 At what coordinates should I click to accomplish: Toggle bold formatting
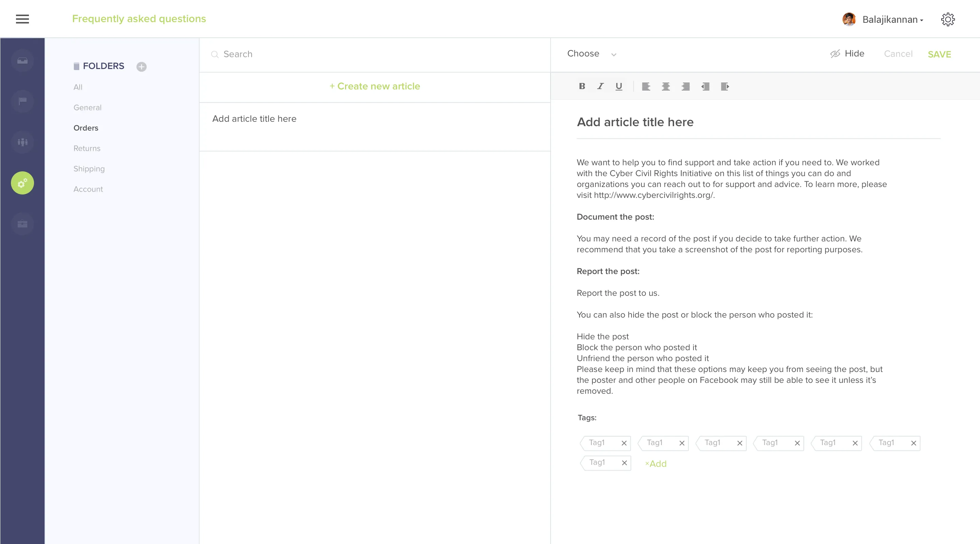coord(582,86)
